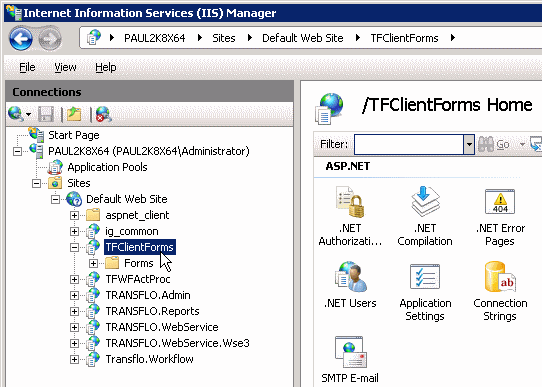This screenshot has height=387, width=542.
Task: Click in the Filter text field
Action: 409,144
